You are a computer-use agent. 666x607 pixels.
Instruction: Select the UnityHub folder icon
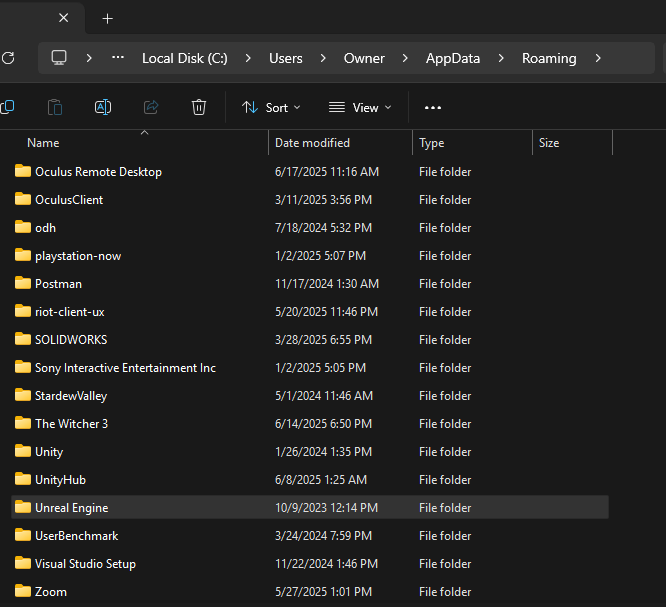pos(23,480)
